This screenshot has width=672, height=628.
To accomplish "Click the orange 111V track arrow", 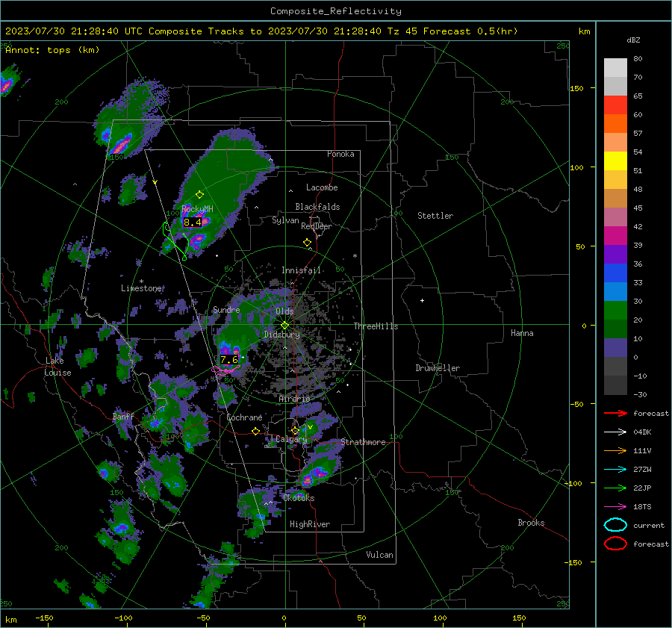I will click(615, 450).
